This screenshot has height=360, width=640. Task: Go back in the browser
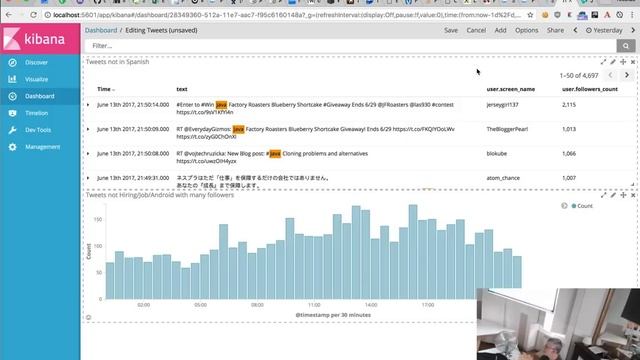9,15
